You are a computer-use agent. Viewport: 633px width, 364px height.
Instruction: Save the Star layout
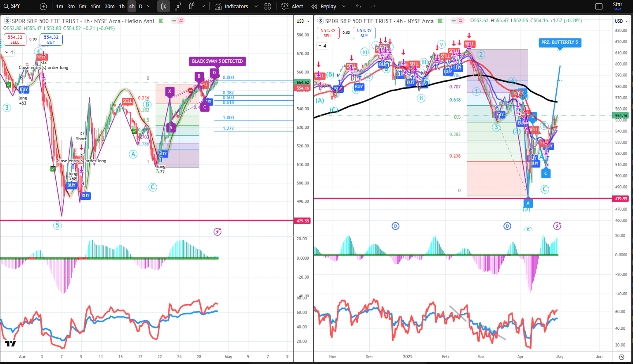[617, 6]
